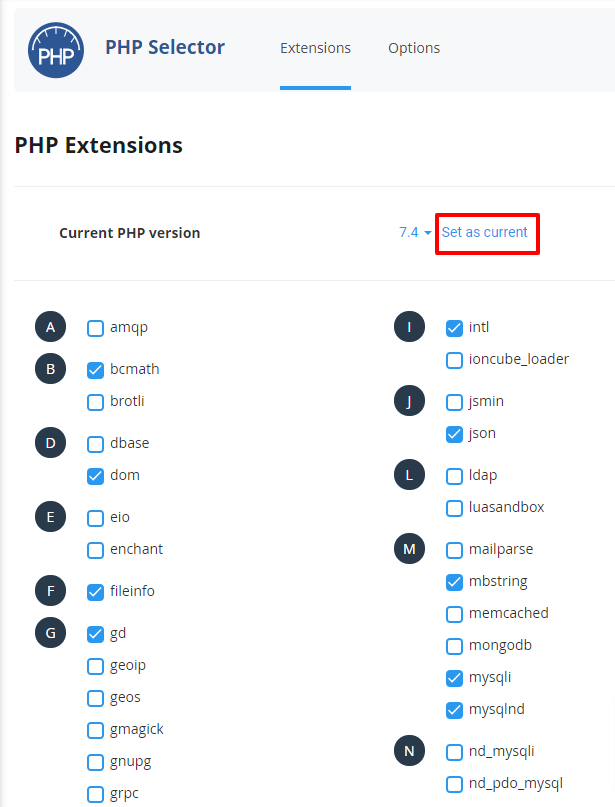The height and width of the screenshot is (807, 615).
Task: Click the letter G group badge
Action: coord(50,633)
